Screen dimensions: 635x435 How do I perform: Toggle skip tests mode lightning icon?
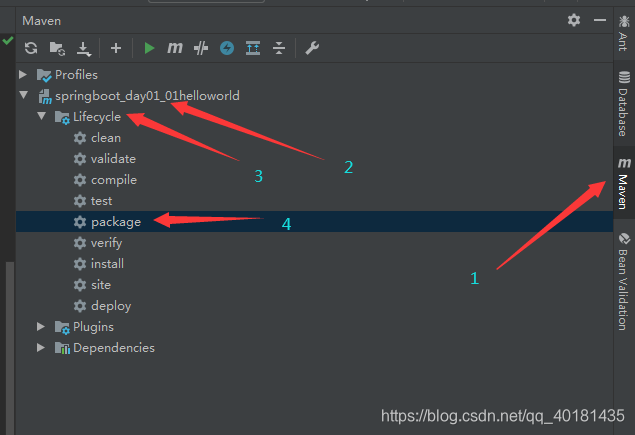(x=227, y=48)
